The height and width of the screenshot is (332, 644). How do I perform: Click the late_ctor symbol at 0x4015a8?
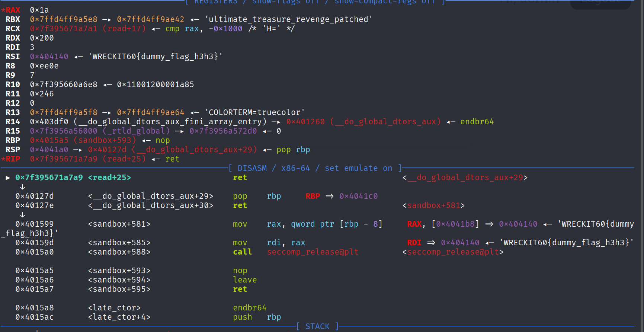click(x=114, y=308)
